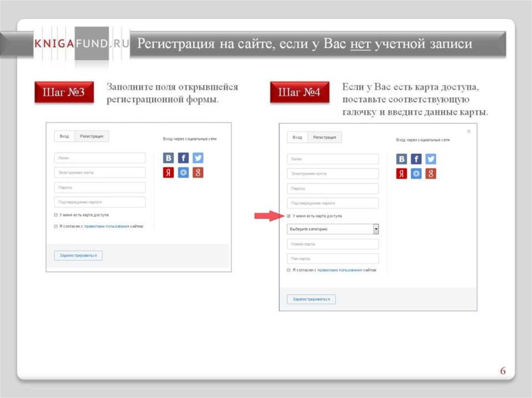Screen dimensions: 532x398
Task: Tick 'Я согласен с правилами' in the Шаг №4 form
Action: 289,270
